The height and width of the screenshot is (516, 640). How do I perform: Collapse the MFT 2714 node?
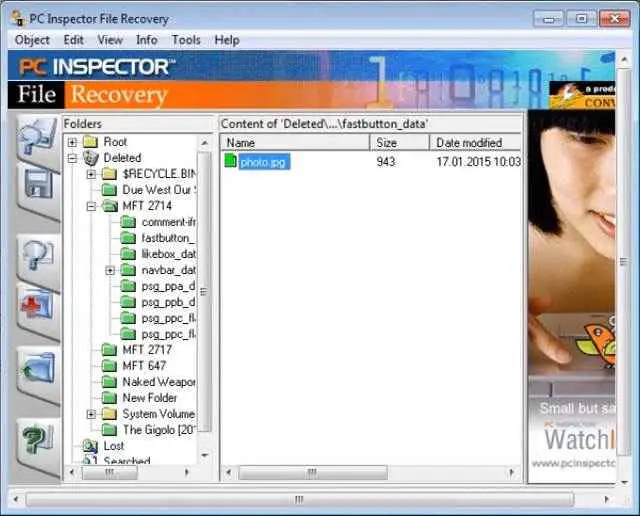tap(91, 207)
